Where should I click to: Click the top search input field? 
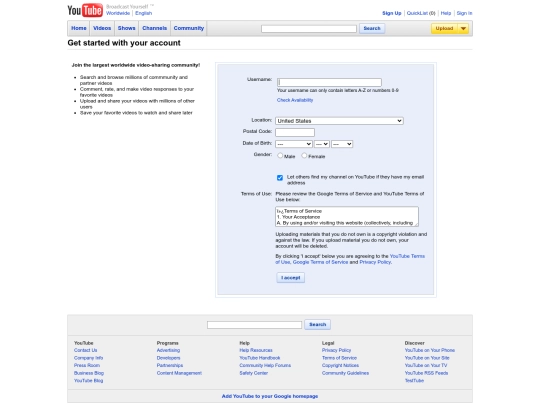309,29
